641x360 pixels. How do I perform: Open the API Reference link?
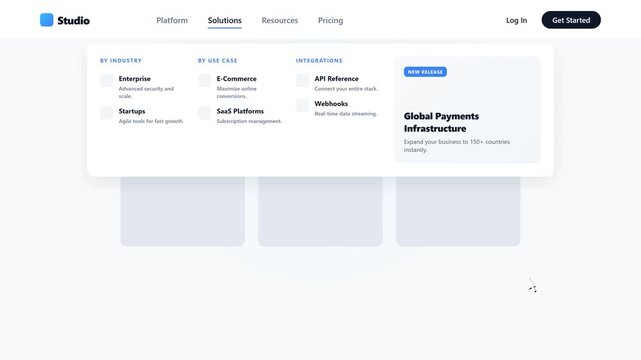tap(336, 78)
